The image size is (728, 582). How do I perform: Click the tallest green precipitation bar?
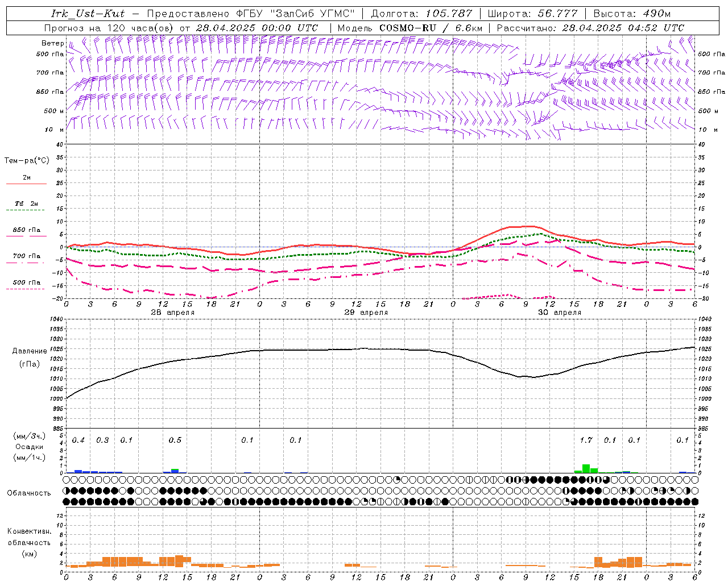586,469
